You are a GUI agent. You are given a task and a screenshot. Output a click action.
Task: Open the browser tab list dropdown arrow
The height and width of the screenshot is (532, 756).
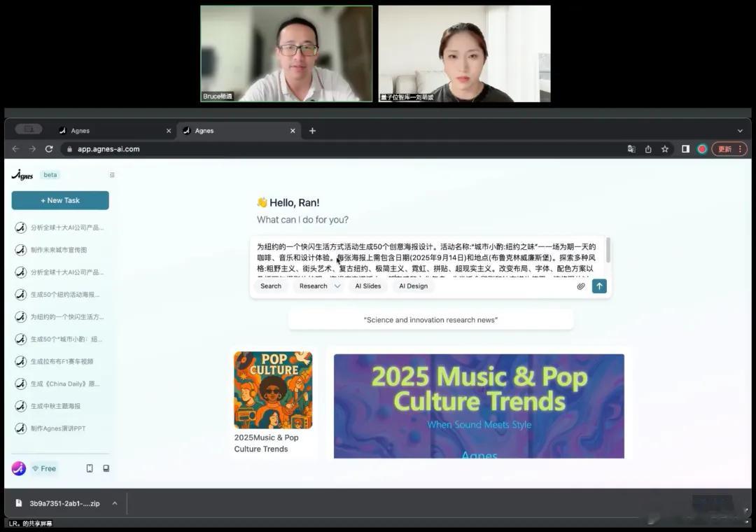pyautogui.click(x=739, y=130)
